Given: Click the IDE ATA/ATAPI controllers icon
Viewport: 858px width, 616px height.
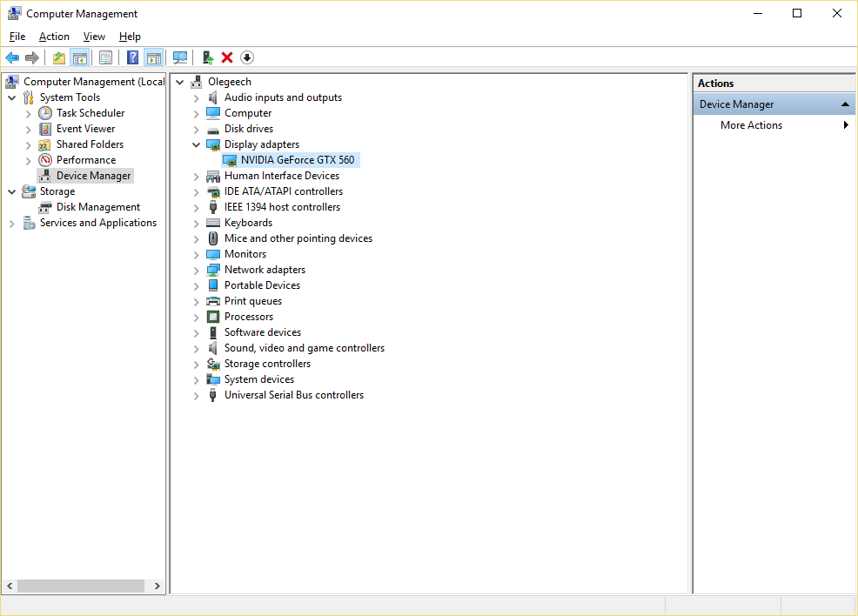Looking at the screenshot, I should (x=213, y=192).
